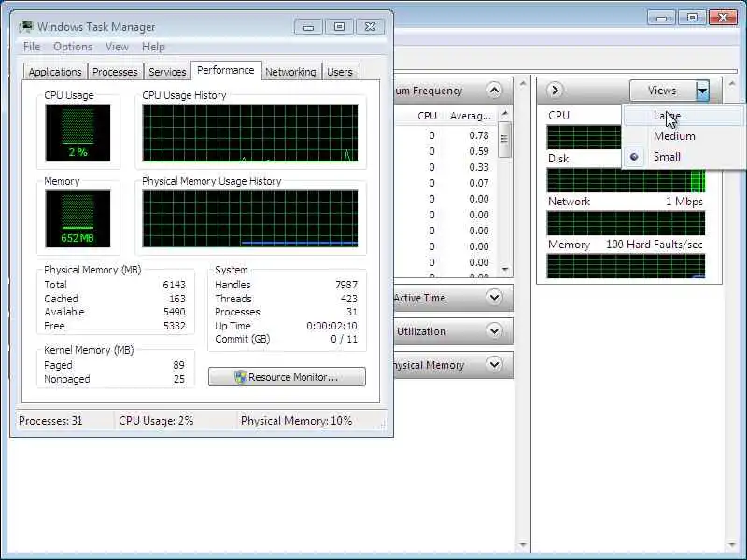Click the CPU column header in Resource Monitor

(x=427, y=116)
